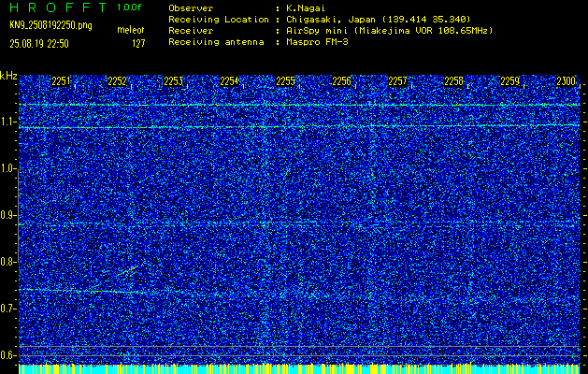Screen dimensions: 588x374
Task: Click the 1.0 kHz axis label
Action: click(x=7, y=169)
